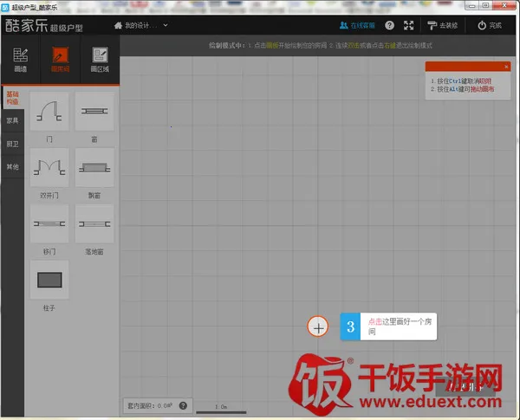The image size is (520, 420).
Task: Open help via the question mark icon
Action: pos(390,25)
